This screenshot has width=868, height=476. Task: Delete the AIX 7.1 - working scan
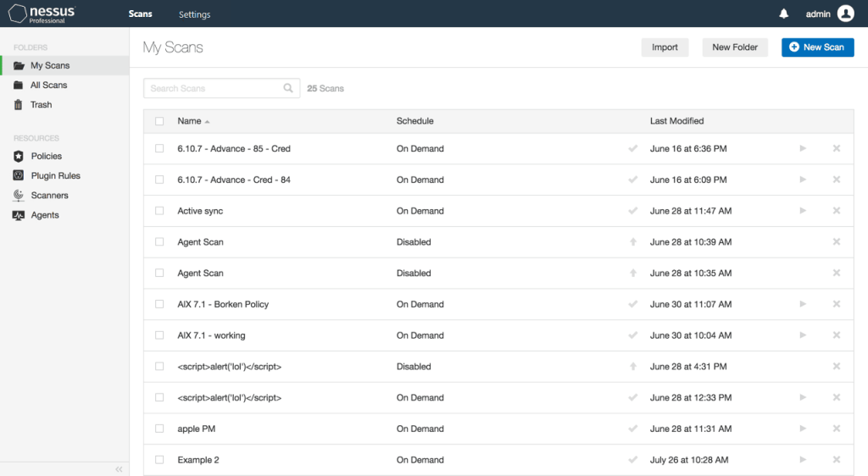[x=837, y=335]
